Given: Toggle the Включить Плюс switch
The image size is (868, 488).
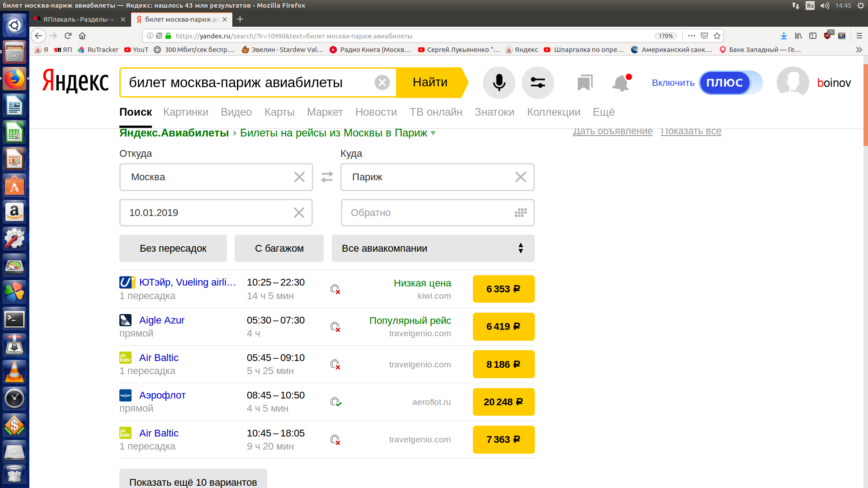Looking at the screenshot, I should (731, 83).
